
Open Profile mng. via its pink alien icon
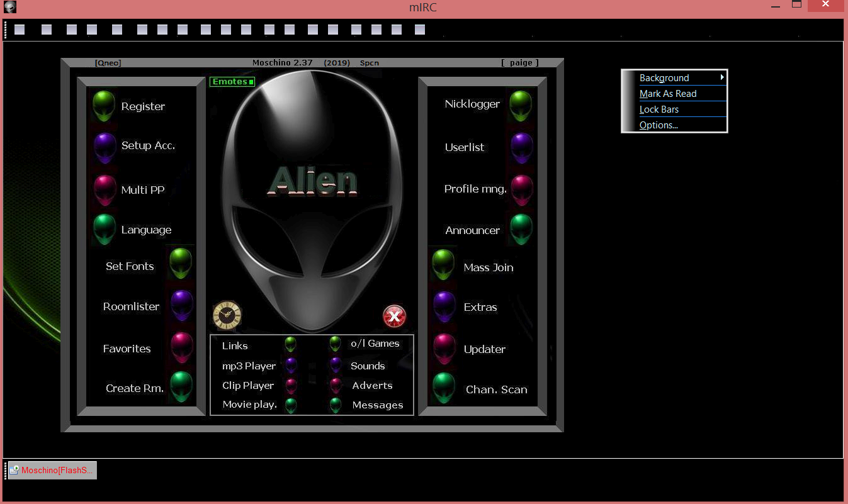(522, 190)
